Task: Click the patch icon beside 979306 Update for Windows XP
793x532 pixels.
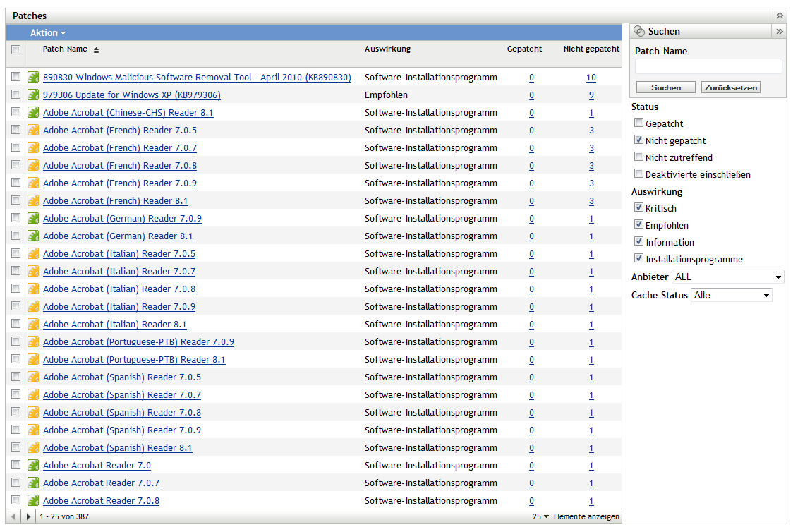Action: [x=33, y=95]
